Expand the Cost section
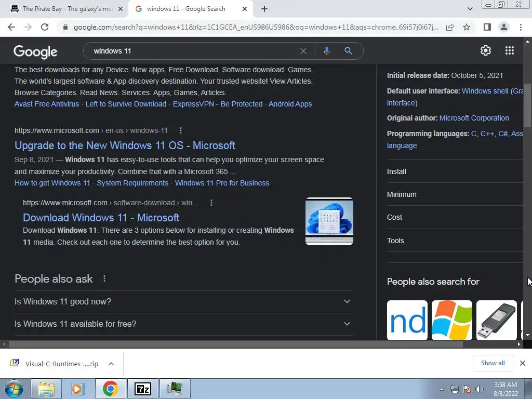532x399 pixels. pos(455,217)
